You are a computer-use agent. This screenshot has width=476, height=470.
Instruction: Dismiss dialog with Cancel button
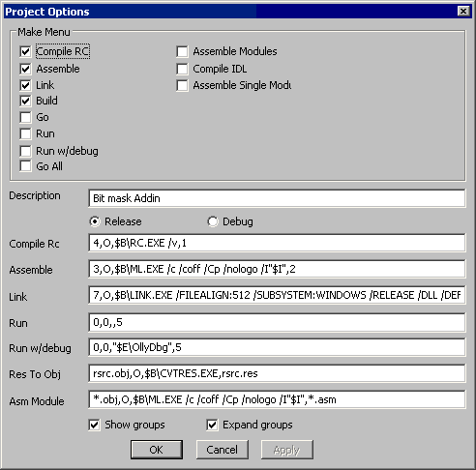(223, 450)
